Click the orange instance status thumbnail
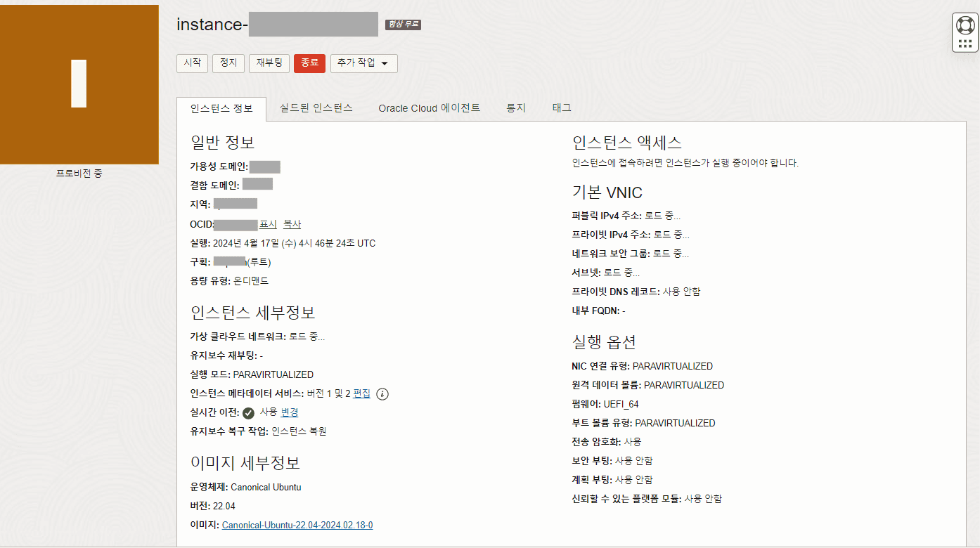The height and width of the screenshot is (548, 980). [79, 84]
